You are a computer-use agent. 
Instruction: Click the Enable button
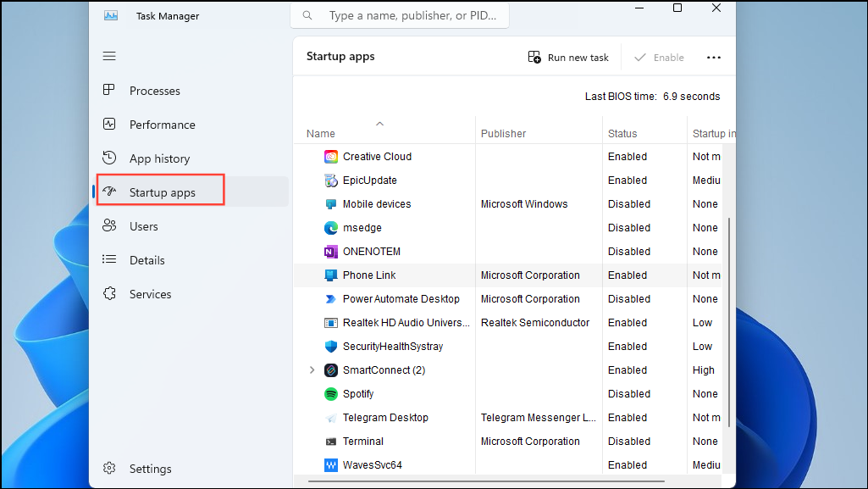[x=660, y=57]
